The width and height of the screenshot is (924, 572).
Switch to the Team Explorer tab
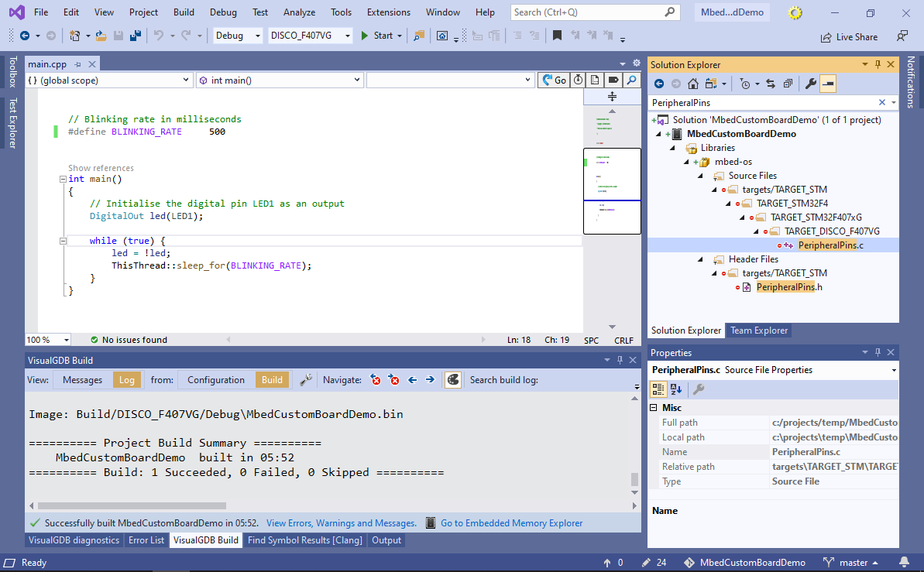759,331
